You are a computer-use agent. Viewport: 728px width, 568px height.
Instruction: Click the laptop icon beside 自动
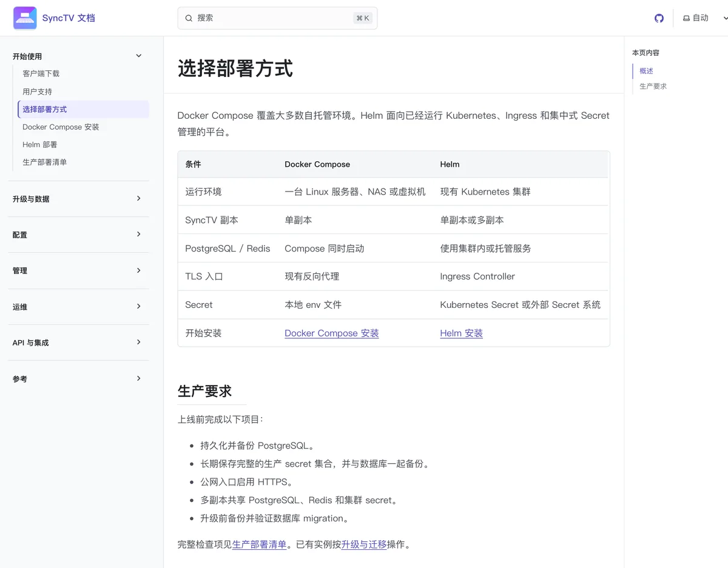coord(686,18)
